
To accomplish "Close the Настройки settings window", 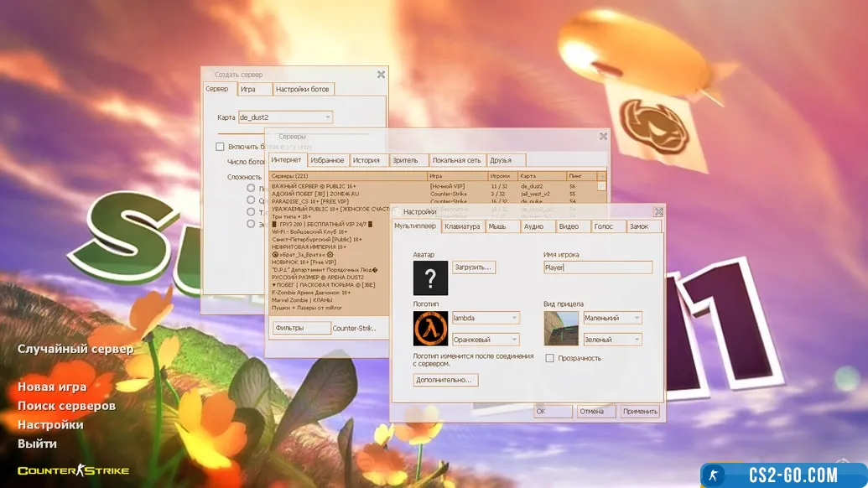I will coord(658,212).
